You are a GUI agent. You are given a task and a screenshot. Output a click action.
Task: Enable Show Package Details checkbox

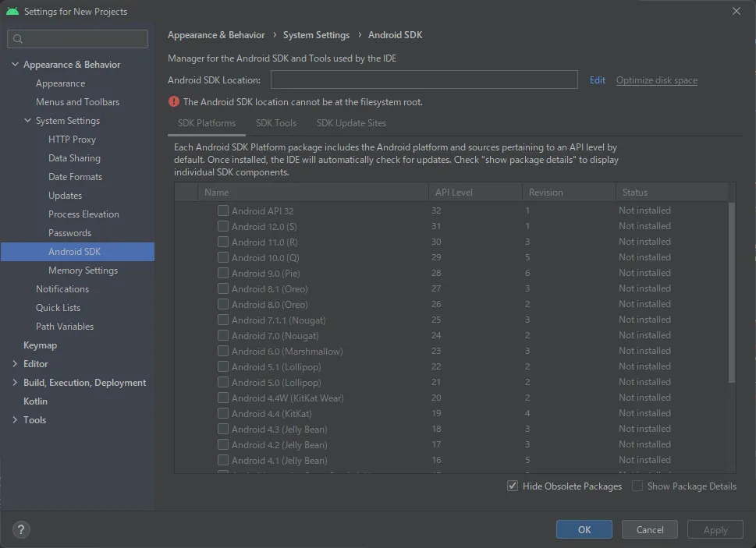pyautogui.click(x=637, y=486)
